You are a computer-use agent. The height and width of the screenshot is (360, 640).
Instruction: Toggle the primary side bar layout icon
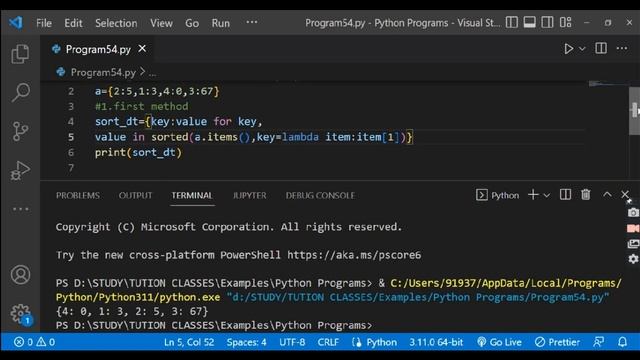pyautogui.click(x=511, y=22)
